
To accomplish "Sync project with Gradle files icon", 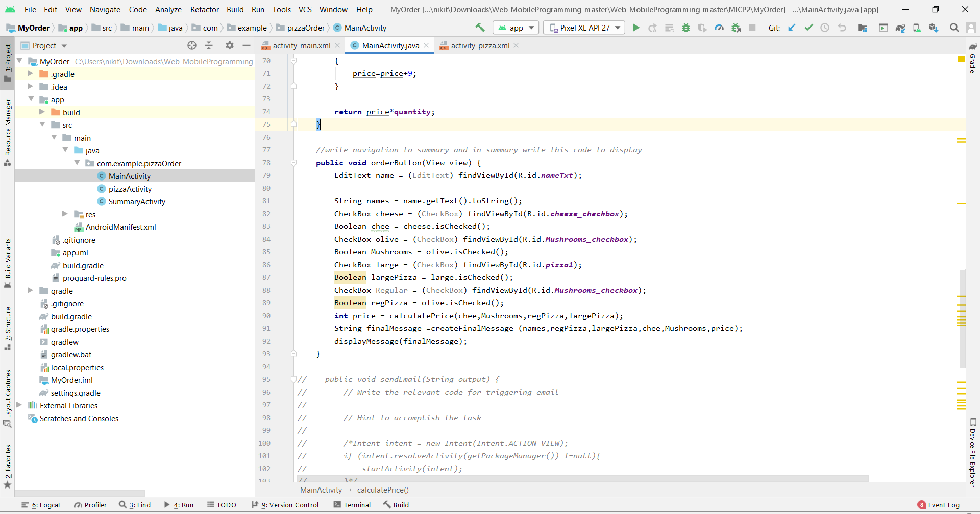I will click(x=900, y=28).
